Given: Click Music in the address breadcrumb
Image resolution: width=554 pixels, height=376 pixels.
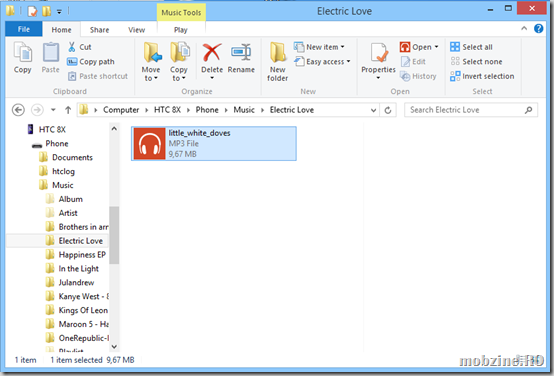Looking at the screenshot, I should 244,110.
